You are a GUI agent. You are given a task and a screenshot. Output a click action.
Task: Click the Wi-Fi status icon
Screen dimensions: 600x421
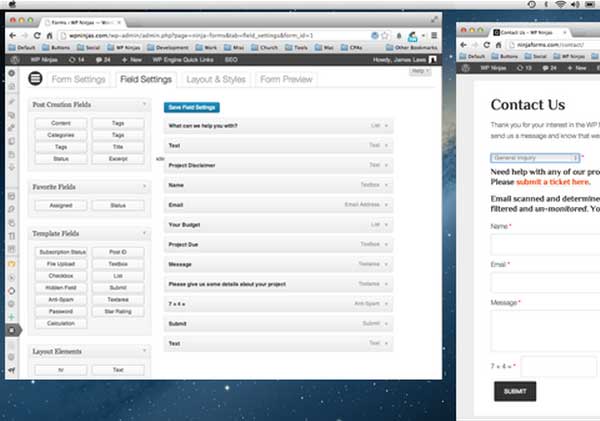[561, 4]
